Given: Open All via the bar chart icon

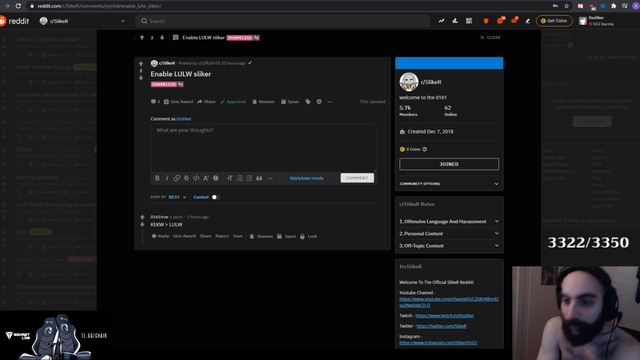Looking at the screenshot, I should click(455, 21).
